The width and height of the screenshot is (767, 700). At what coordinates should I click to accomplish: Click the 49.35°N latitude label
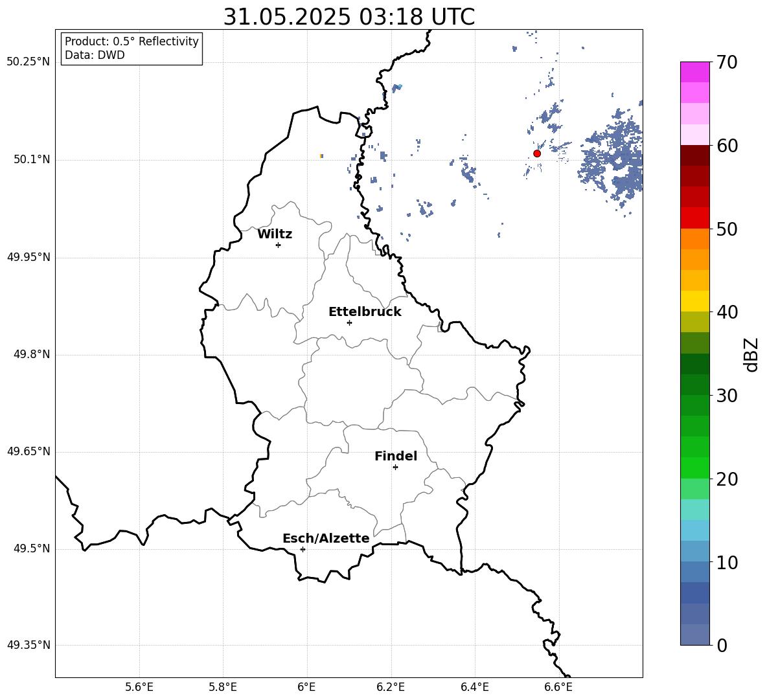[29, 645]
